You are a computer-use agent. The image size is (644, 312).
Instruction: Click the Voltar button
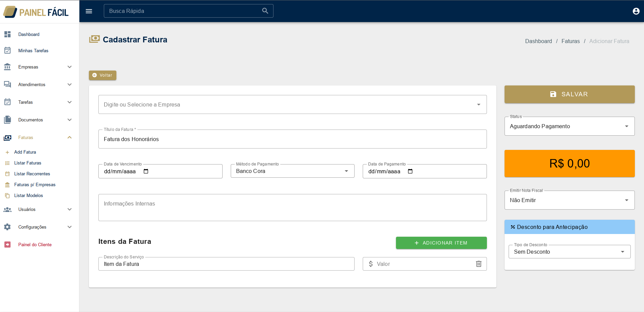pyautogui.click(x=102, y=75)
